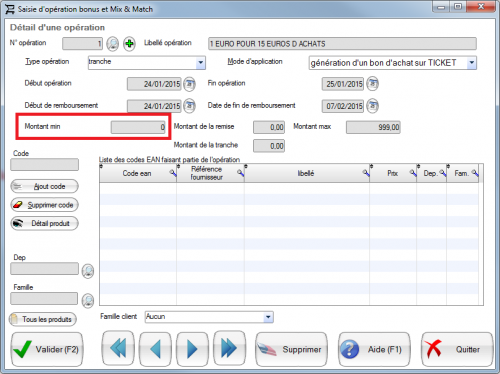Viewport: 500px width, 374px height.
Task: Click the Code entry field
Action: coord(45,164)
